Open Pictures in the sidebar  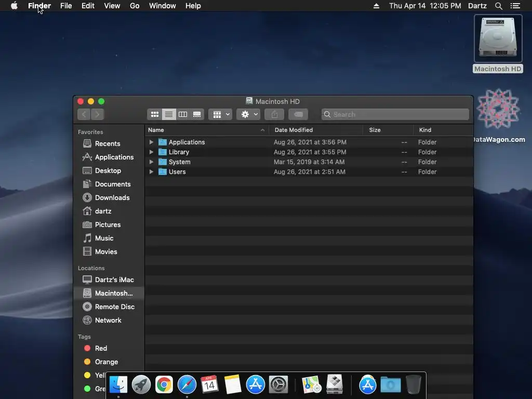point(109,224)
